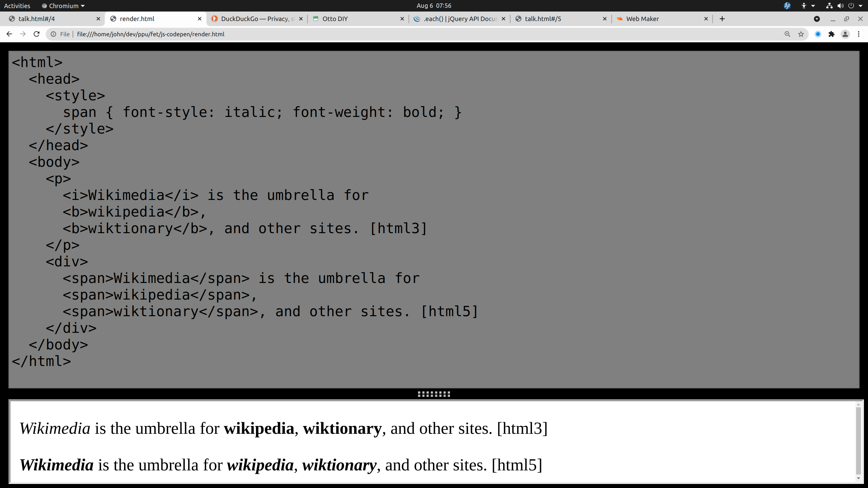Click the blue circle extension icon
The width and height of the screenshot is (868, 488).
pyautogui.click(x=818, y=34)
